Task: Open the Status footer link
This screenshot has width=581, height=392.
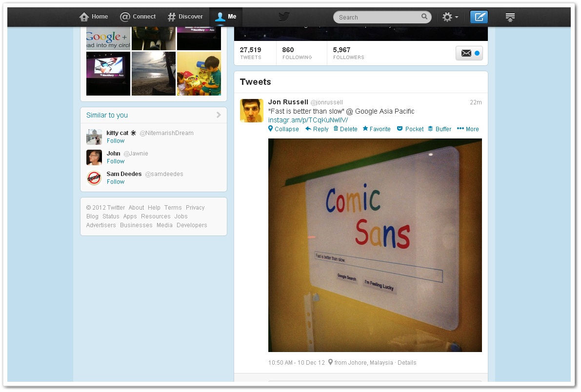Action: [111, 216]
